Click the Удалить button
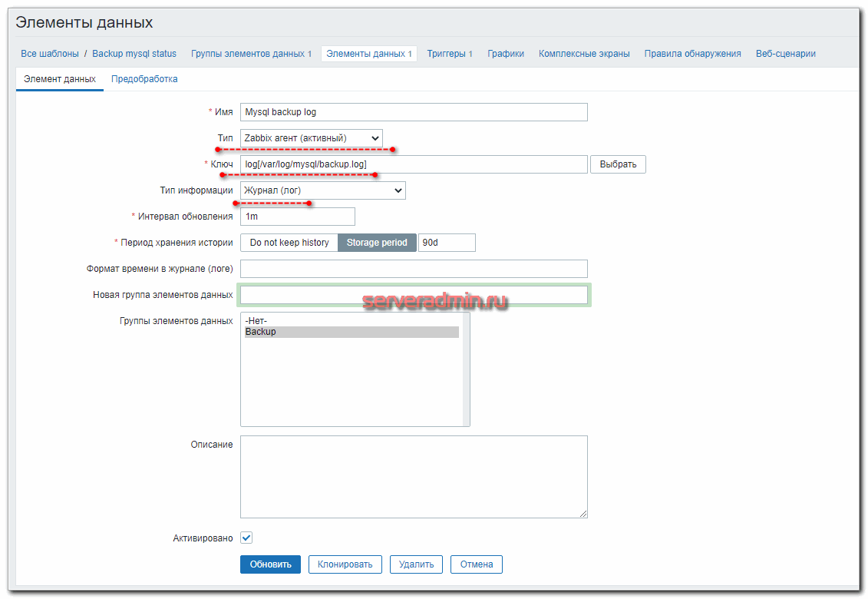 (x=416, y=564)
